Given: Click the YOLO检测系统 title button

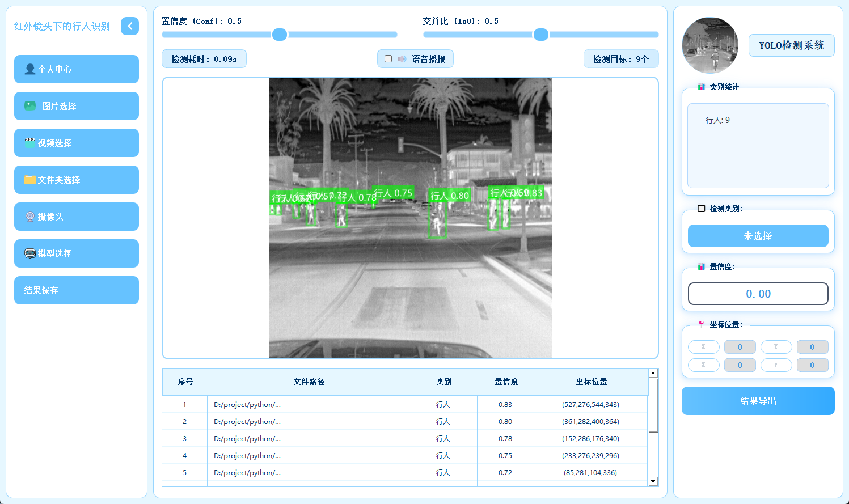Looking at the screenshot, I should tap(792, 45).
